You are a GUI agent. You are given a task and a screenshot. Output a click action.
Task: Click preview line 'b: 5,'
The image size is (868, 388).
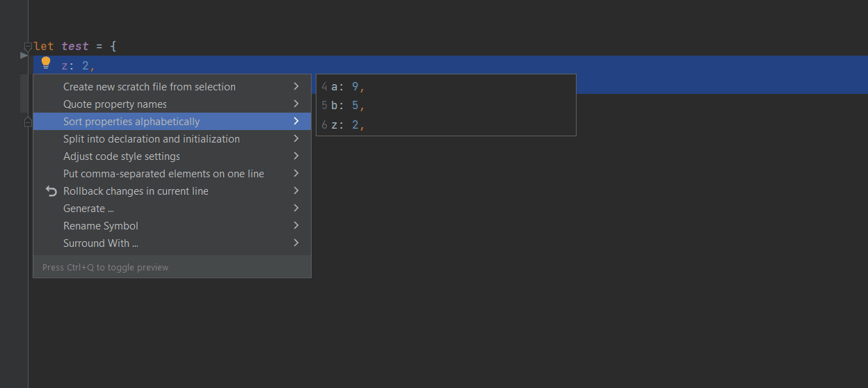pyautogui.click(x=348, y=106)
